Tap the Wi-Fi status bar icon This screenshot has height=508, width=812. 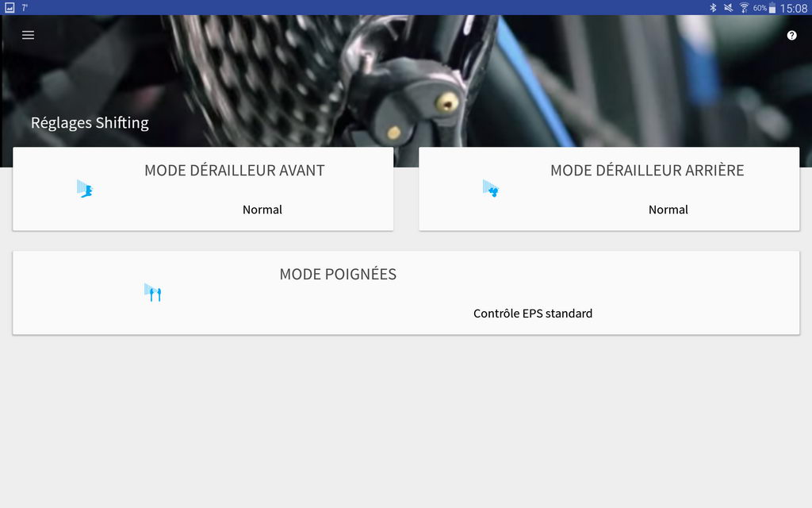click(x=744, y=8)
